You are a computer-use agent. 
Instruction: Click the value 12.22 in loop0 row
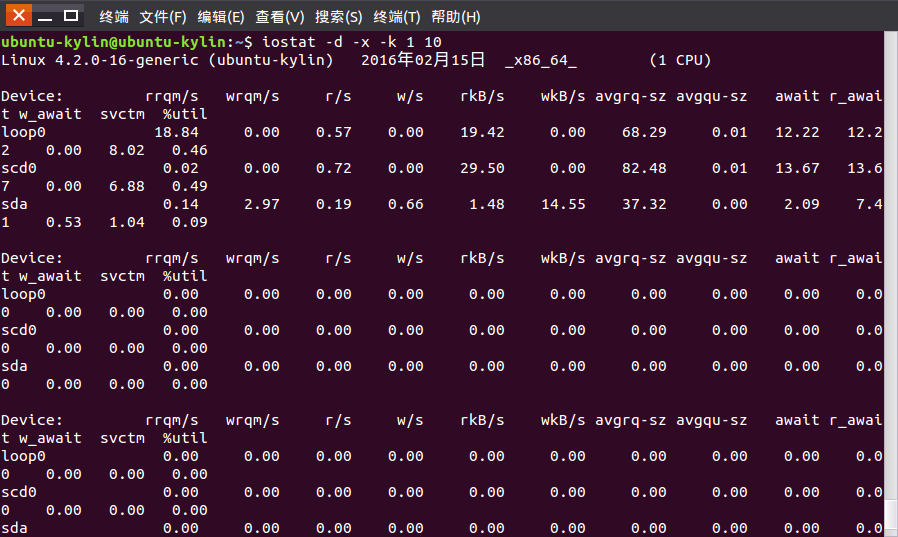797,132
